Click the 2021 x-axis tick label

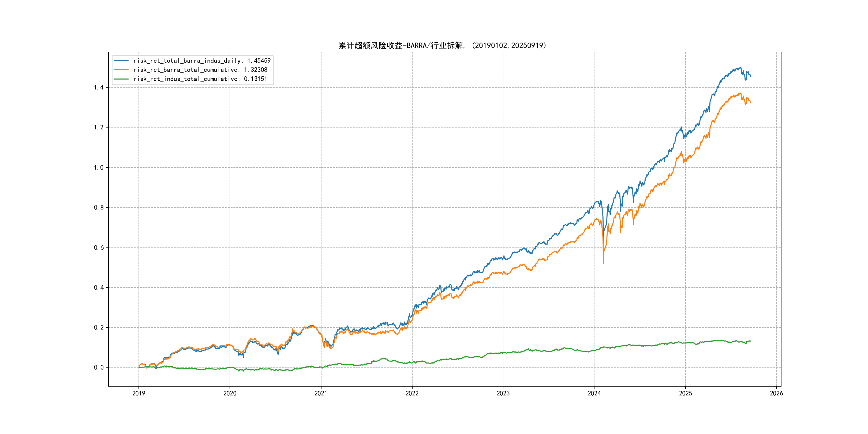coord(321,393)
